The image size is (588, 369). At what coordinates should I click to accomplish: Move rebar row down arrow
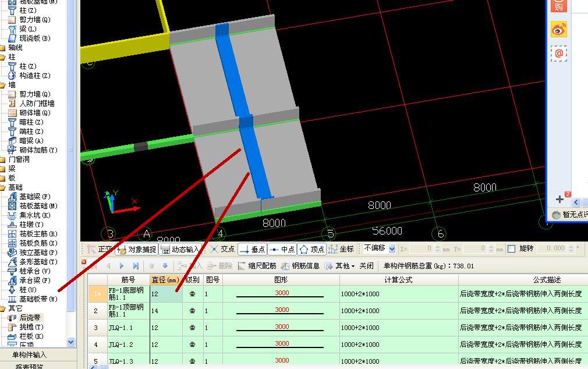click(x=165, y=266)
